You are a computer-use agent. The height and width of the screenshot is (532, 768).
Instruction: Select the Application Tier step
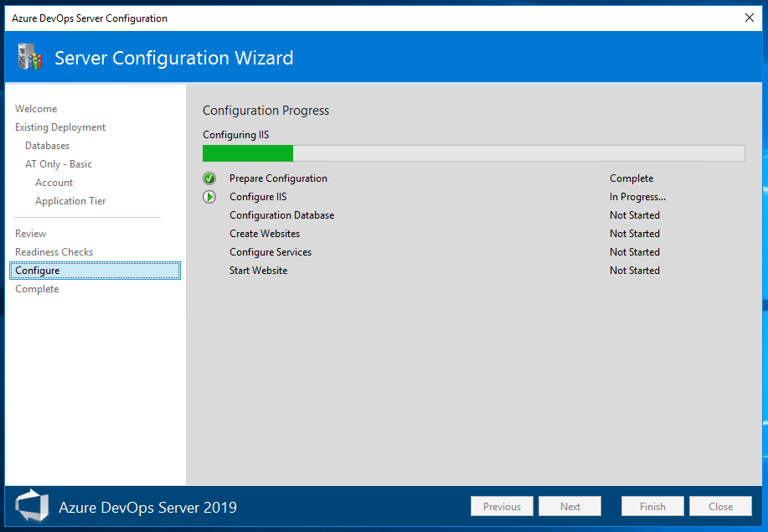click(70, 201)
